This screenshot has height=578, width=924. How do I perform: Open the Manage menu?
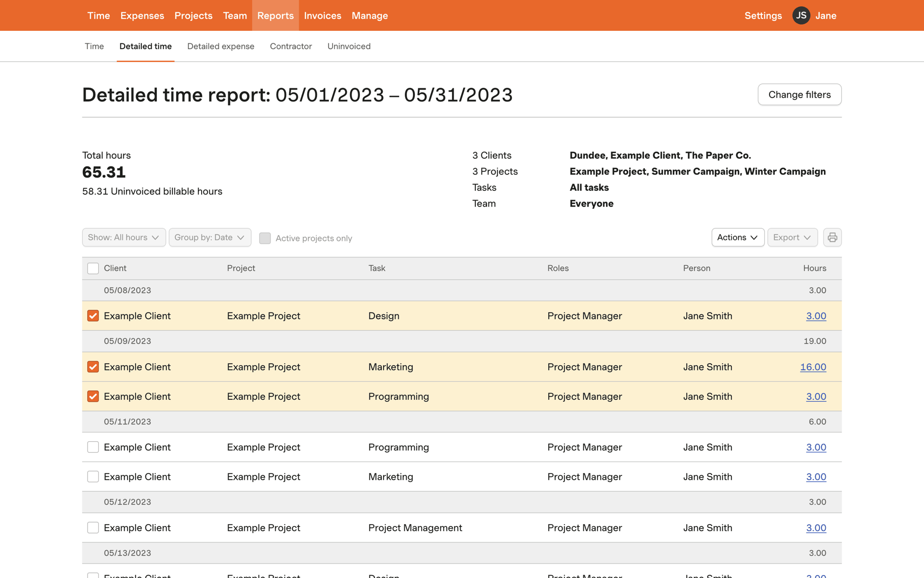point(370,15)
